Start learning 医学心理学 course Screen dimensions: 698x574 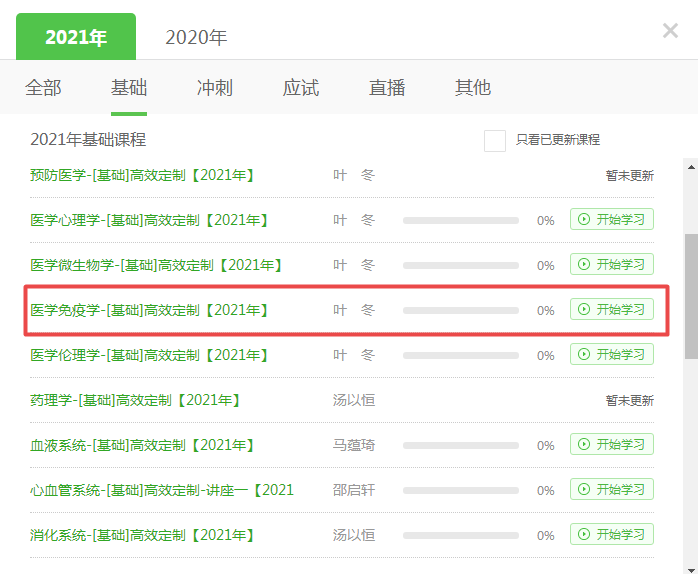(612, 220)
